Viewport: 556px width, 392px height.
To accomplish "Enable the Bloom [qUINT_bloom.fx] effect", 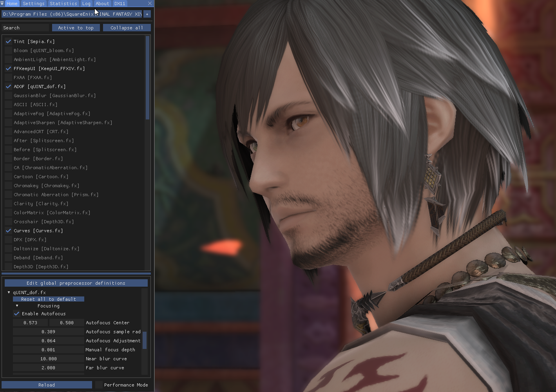I will 8,50.
